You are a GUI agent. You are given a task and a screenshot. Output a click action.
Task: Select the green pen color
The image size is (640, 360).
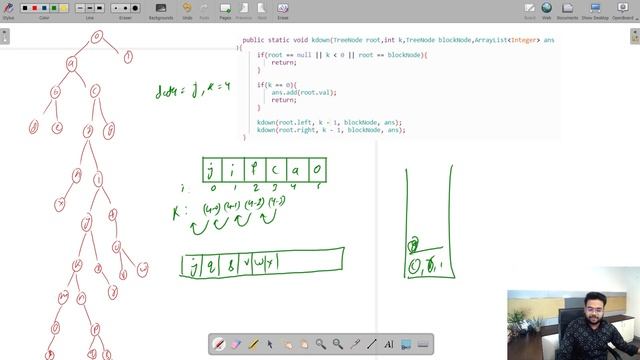[x=54, y=8]
